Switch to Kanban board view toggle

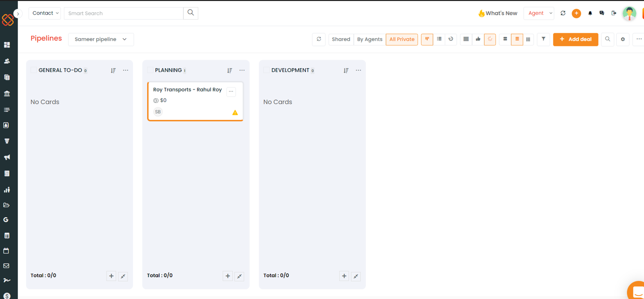pos(427,39)
